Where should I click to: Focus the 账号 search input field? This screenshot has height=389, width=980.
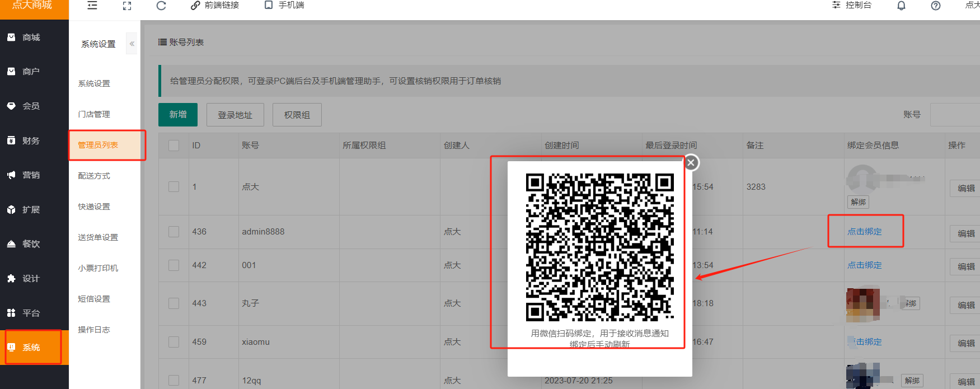pos(955,115)
